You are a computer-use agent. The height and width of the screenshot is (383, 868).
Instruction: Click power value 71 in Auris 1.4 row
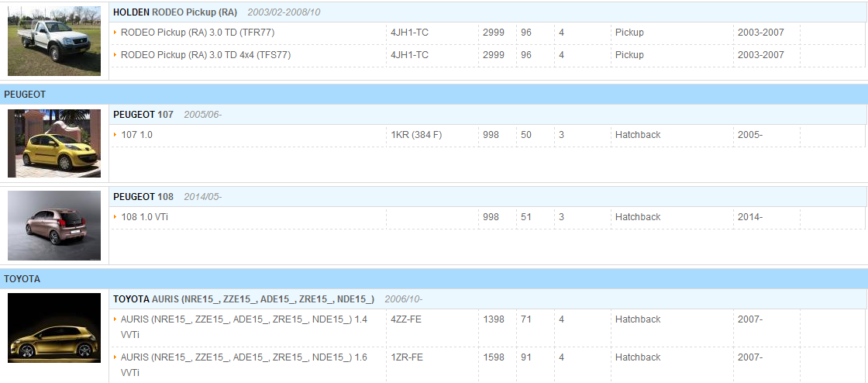tap(526, 319)
